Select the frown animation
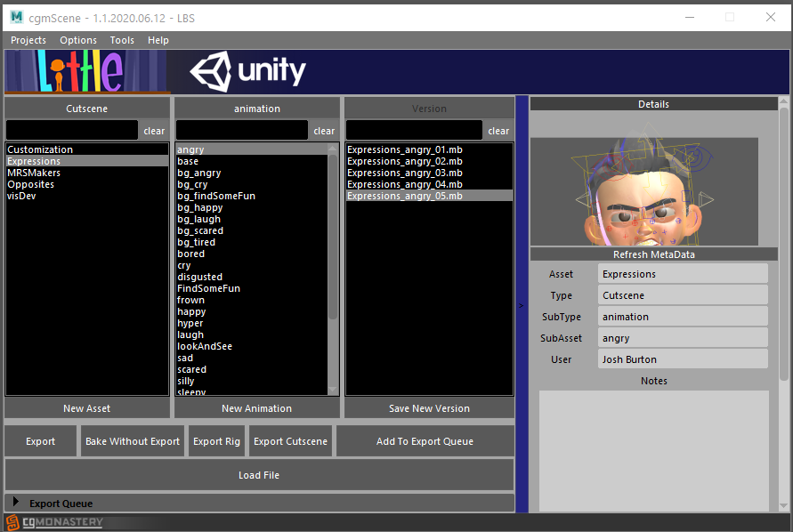Screen dimensions: 793x532 [252, 301]
